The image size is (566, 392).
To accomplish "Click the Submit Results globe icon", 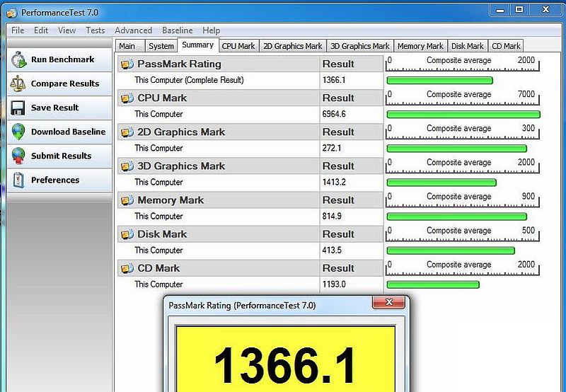I will click(x=18, y=156).
